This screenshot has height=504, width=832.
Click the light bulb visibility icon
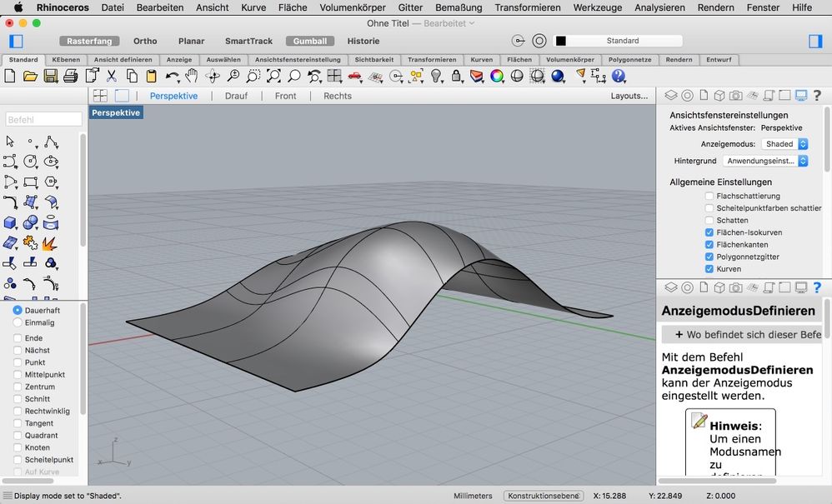[436, 77]
